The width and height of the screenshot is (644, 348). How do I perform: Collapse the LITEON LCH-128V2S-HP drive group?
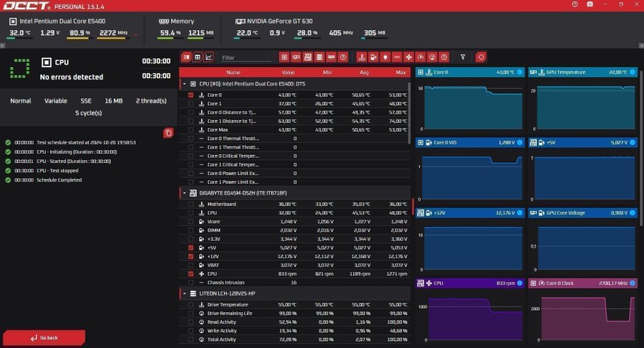(185, 294)
